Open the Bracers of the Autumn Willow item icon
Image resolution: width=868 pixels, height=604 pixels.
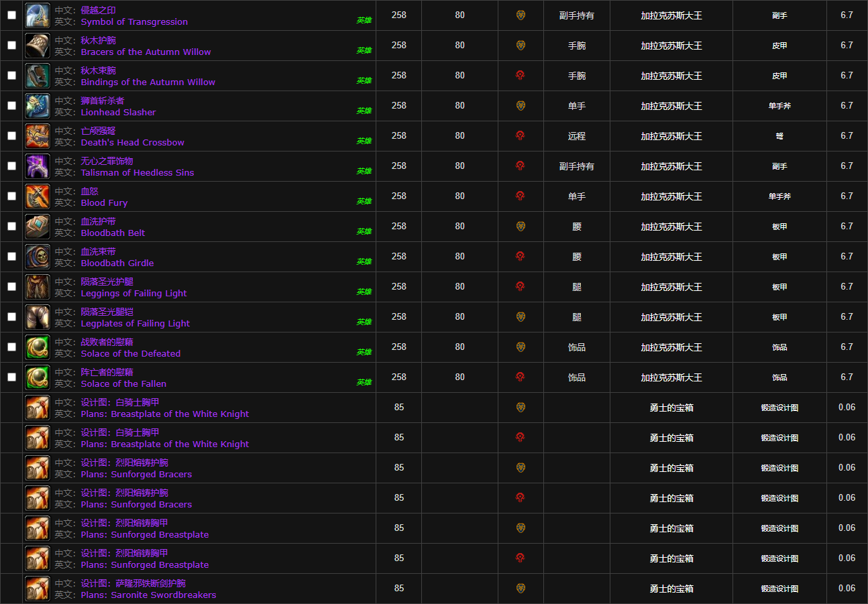coord(38,46)
